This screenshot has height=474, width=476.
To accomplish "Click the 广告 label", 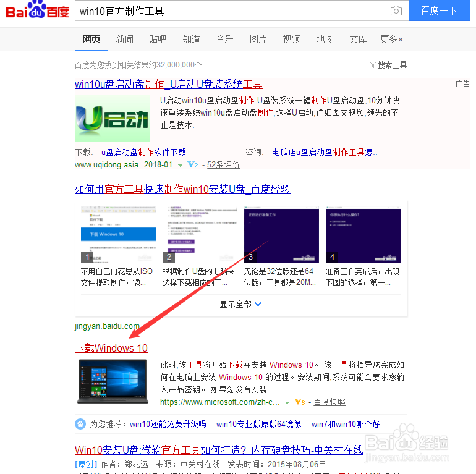I will (462, 84).
